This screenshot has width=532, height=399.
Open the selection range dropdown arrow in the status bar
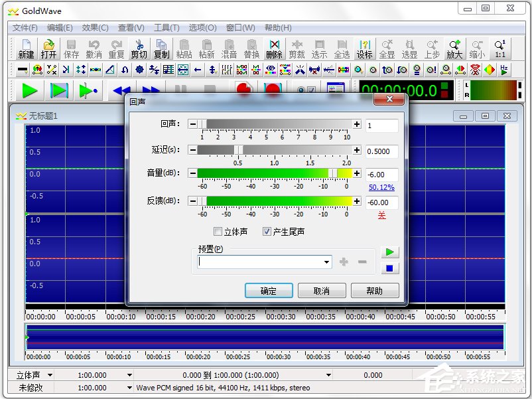328,375
